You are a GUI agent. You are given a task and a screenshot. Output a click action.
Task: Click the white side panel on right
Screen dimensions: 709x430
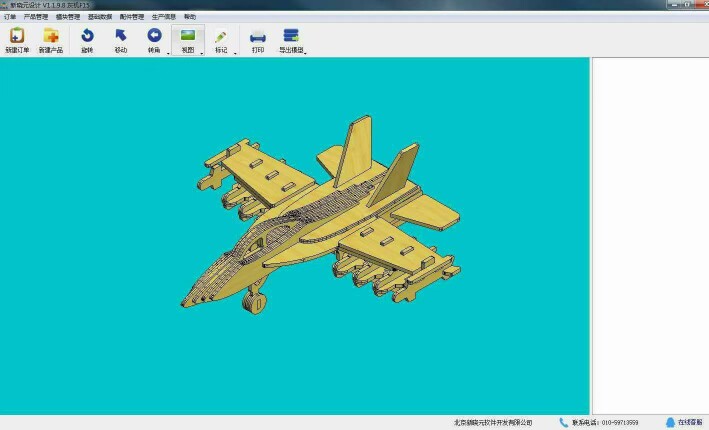[x=650, y=236]
